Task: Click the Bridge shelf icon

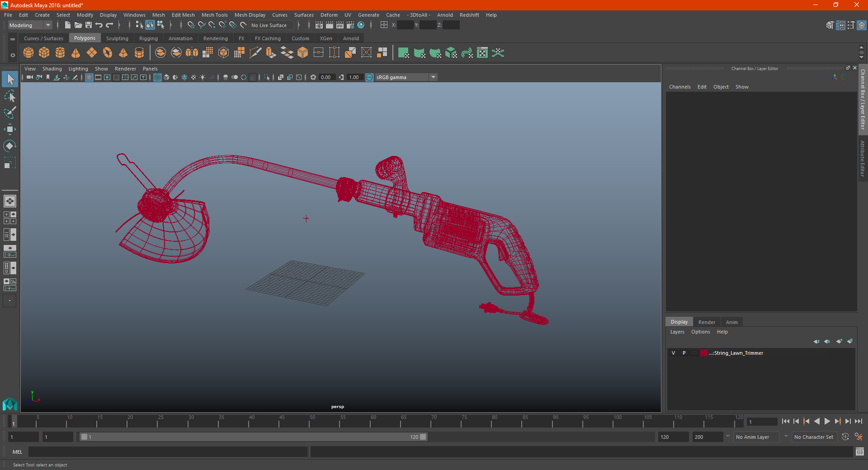Action: [x=287, y=53]
